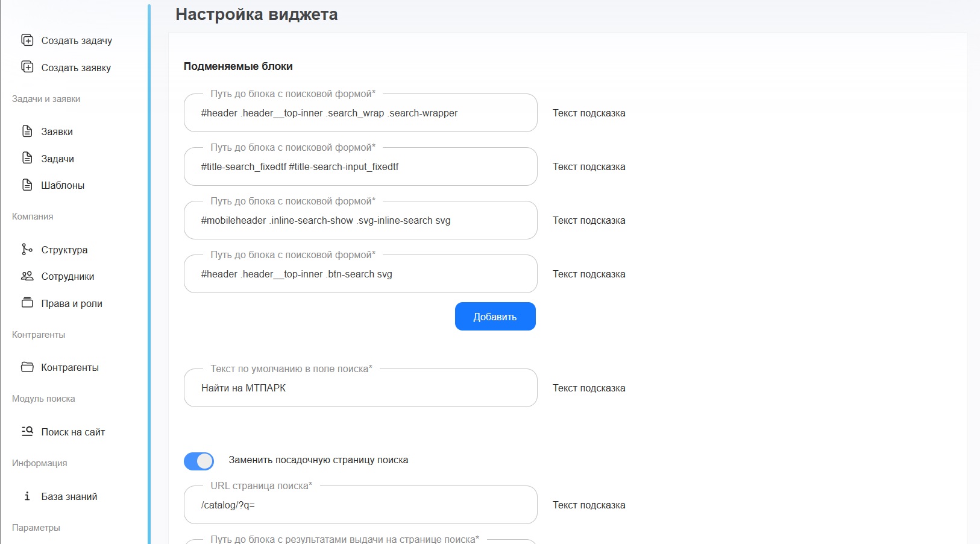The height and width of the screenshot is (544, 980).
Task: Click Текст подсказка beside .btn-search field
Action: click(x=589, y=274)
